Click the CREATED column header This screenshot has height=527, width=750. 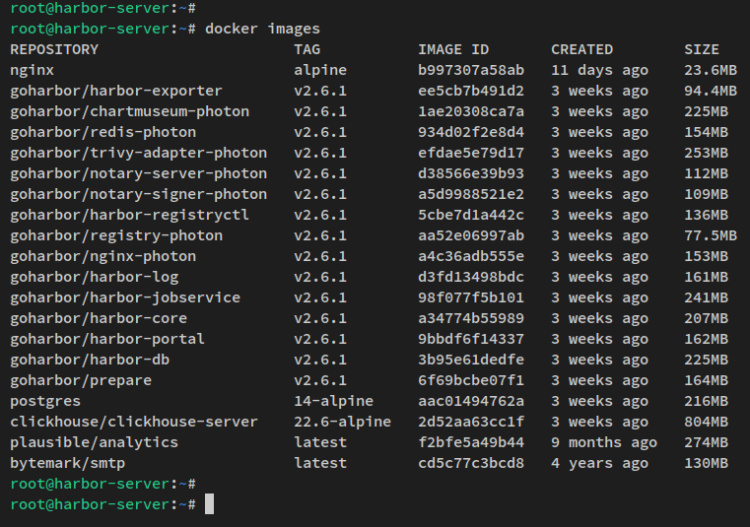pyautogui.click(x=581, y=49)
